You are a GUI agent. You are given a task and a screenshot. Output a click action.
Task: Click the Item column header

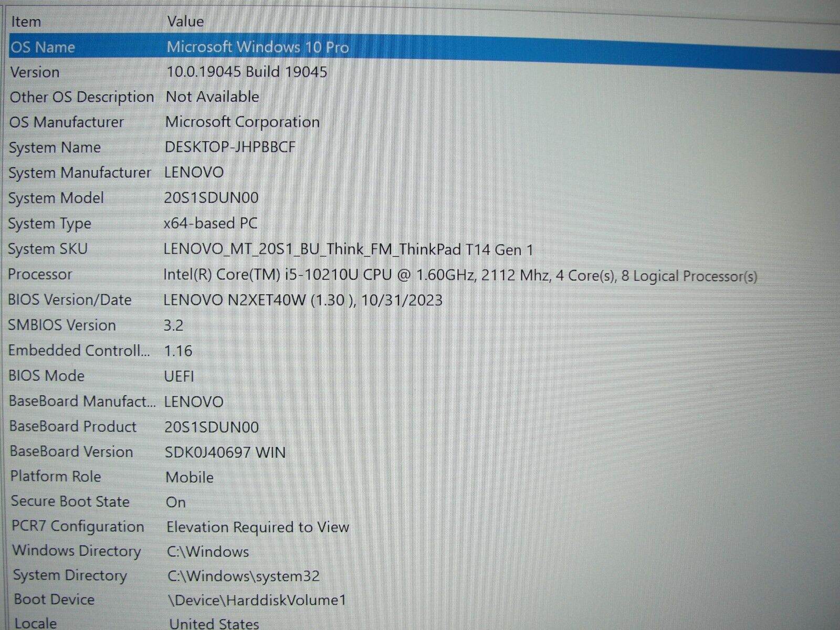(26, 22)
